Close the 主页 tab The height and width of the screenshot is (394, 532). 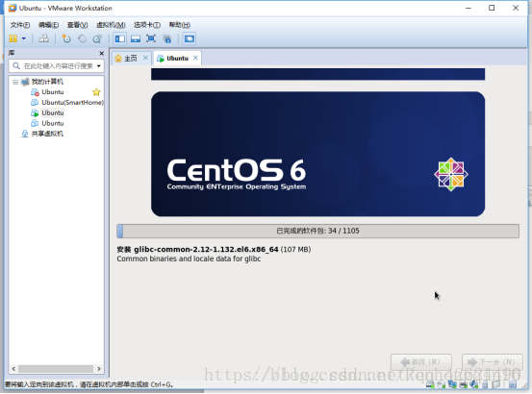tap(145, 58)
